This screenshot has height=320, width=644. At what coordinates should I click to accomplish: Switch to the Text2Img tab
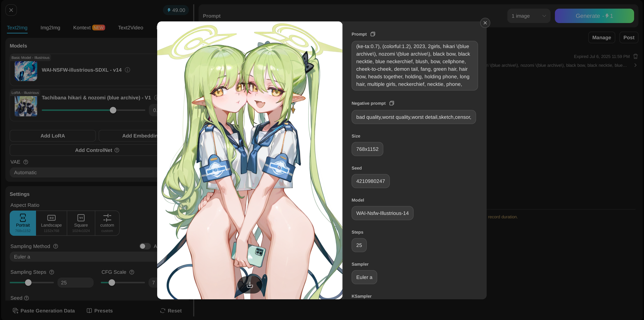(x=17, y=28)
